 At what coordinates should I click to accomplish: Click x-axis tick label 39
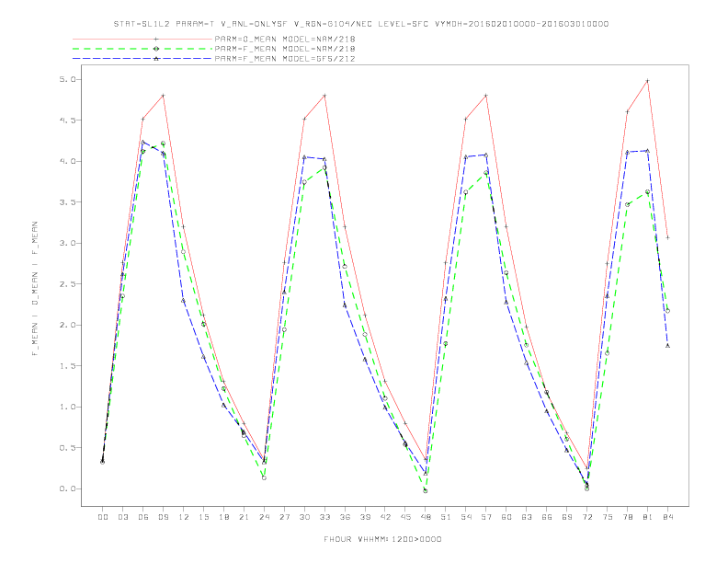tap(365, 517)
